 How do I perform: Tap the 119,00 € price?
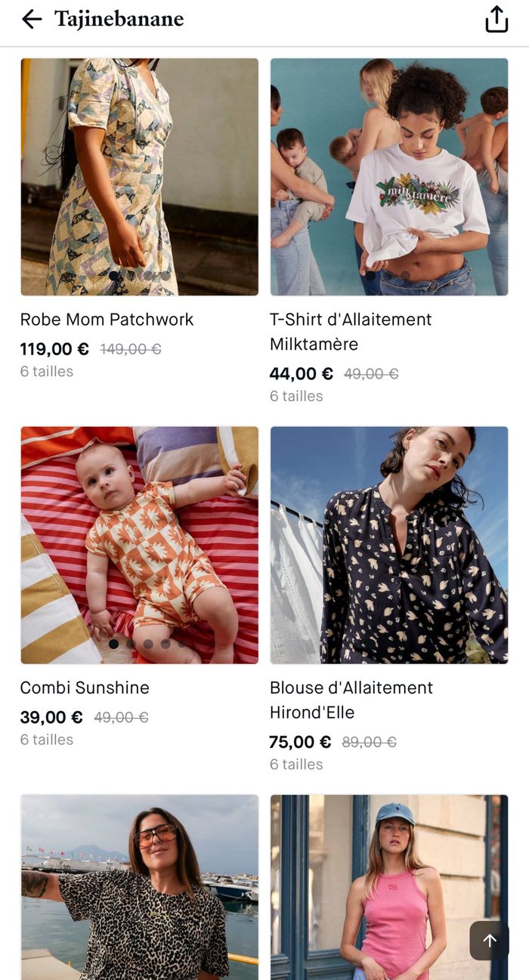point(54,349)
